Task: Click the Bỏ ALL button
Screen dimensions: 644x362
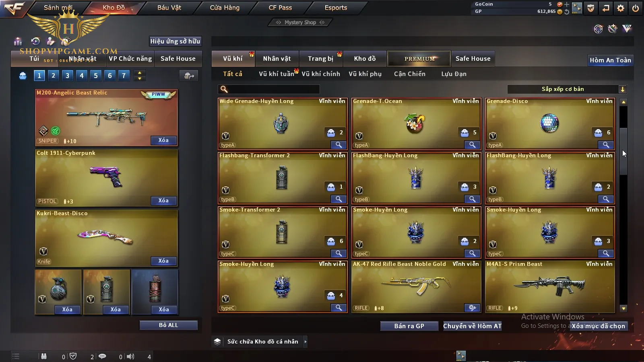Action: [x=168, y=325]
